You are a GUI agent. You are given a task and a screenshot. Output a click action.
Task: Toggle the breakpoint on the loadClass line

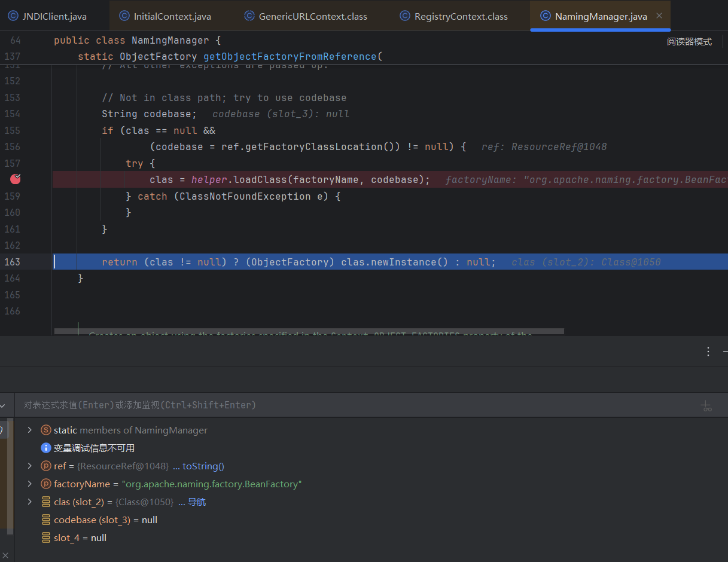coord(16,179)
